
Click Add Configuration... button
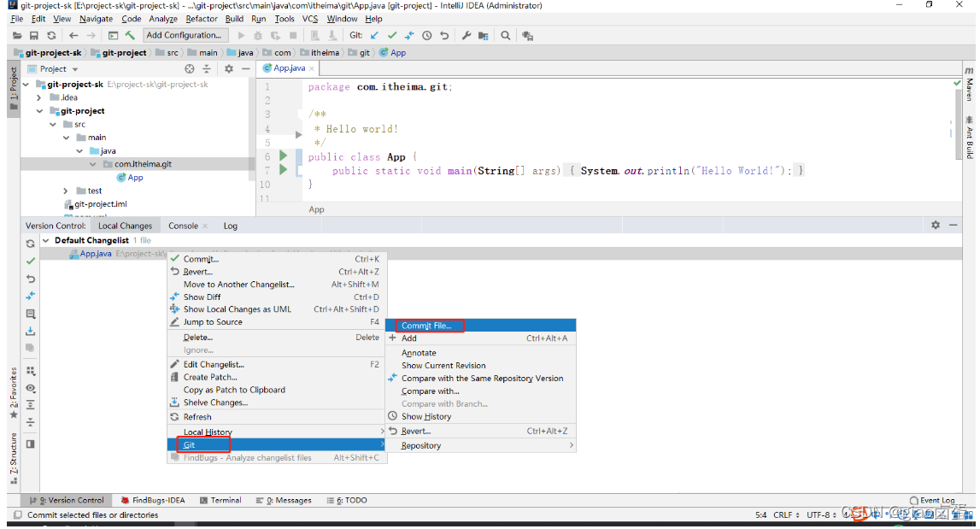pos(184,36)
